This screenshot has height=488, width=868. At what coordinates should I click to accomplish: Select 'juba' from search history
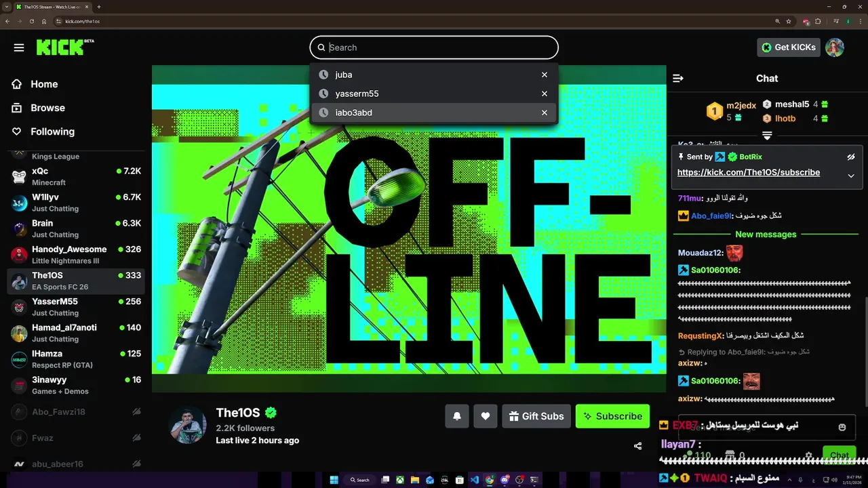coord(434,75)
